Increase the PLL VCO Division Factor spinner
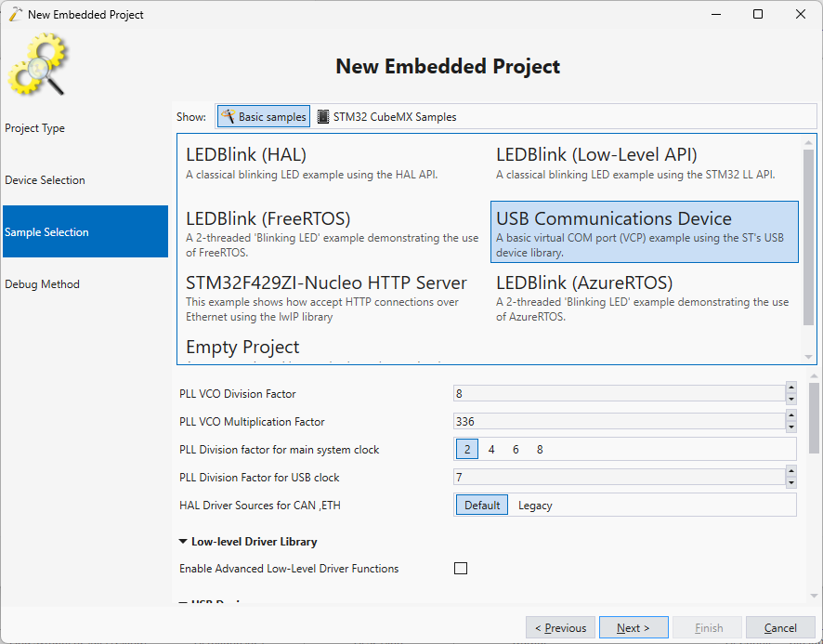Viewport: 823px width, 644px height. [790, 388]
